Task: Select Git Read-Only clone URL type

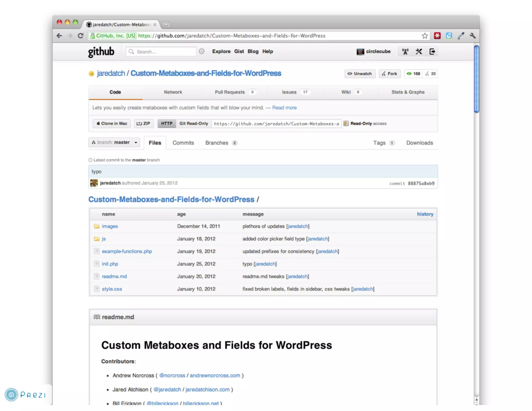Action: pyautogui.click(x=194, y=123)
